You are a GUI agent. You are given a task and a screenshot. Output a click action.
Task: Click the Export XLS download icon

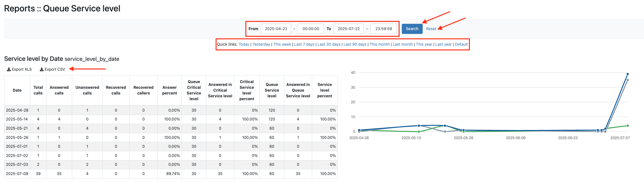pos(9,69)
